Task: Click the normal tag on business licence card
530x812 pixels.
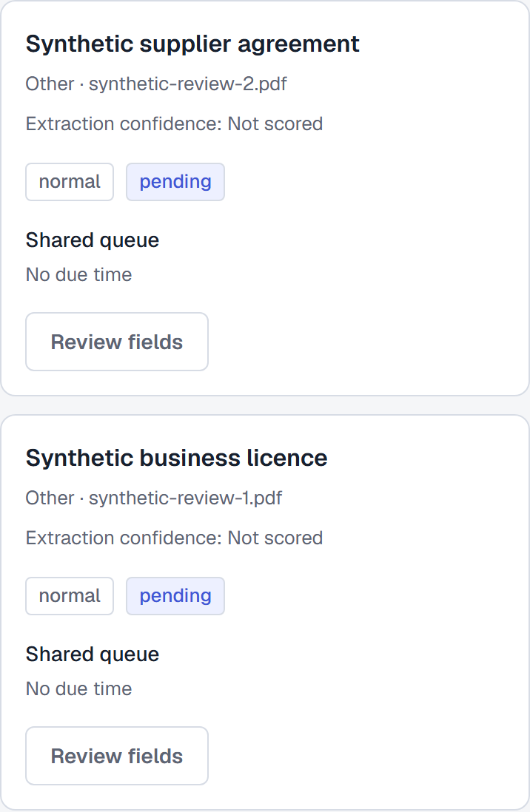Action: click(x=70, y=596)
